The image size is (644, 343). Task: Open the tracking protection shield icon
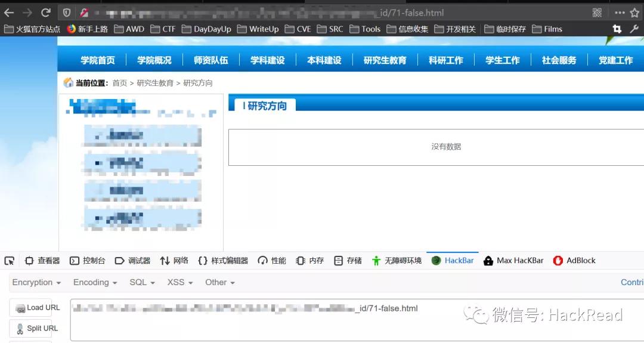tap(67, 13)
